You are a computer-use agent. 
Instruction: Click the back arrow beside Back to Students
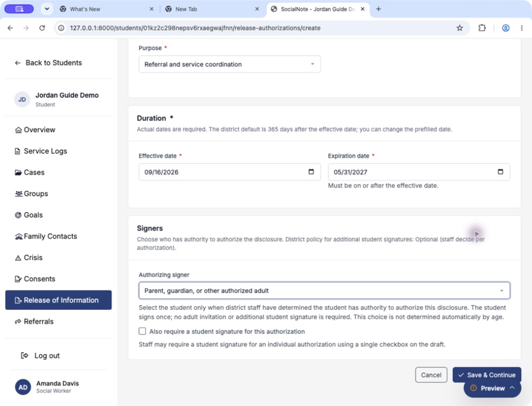(x=17, y=63)
